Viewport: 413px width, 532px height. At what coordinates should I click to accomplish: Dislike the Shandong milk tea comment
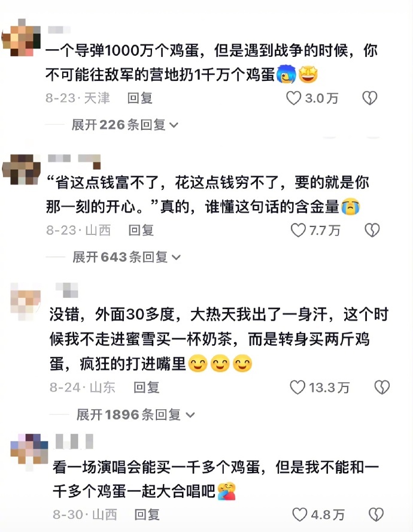click(382, 387)
